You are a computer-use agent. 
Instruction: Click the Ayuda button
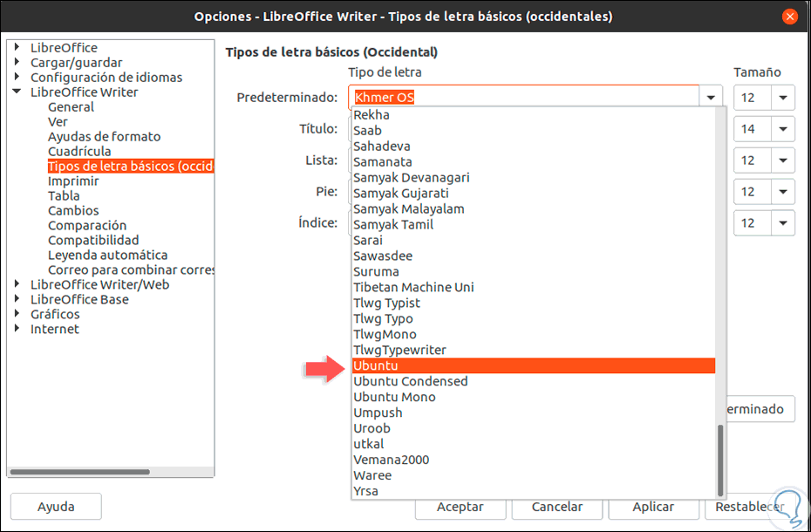pos(56,507)
